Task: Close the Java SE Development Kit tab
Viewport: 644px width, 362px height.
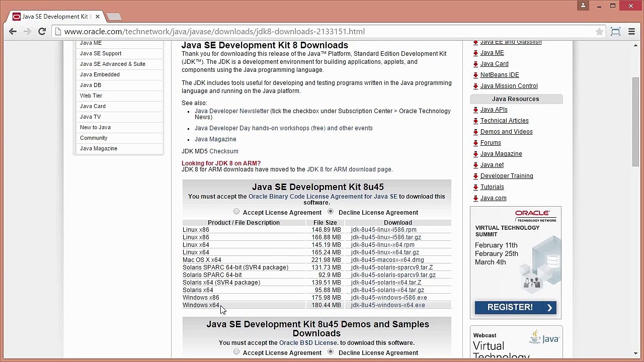Action: pos(98,16)
